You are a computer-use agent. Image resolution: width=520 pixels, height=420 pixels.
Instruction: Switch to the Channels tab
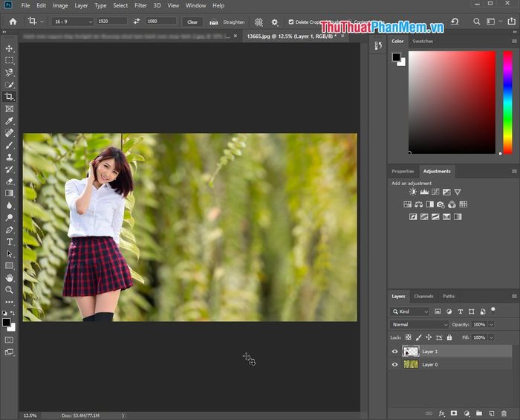tap(423, 296)
